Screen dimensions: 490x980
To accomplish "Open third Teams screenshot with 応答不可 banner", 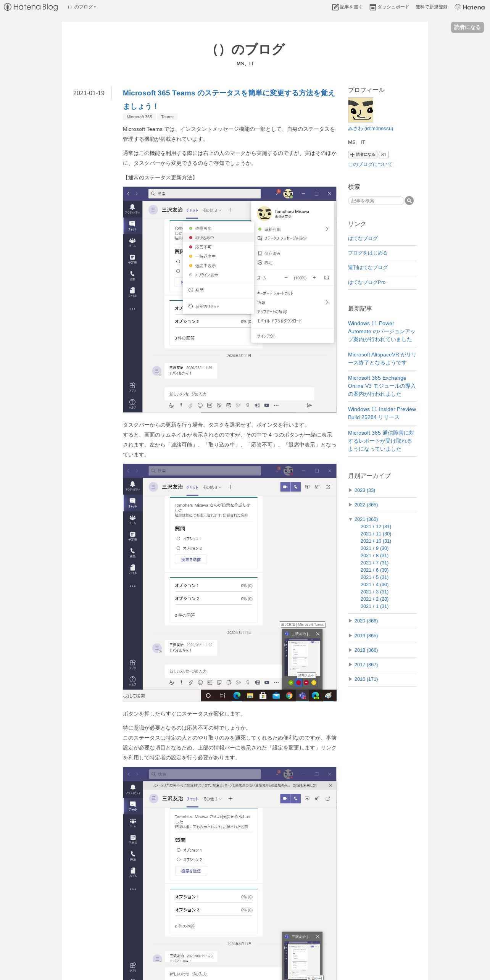I will point(229,874).
